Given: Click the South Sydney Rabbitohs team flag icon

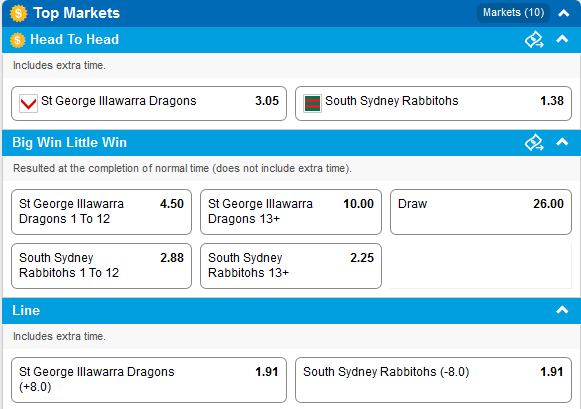Looking at the screenshot, I should pyautogui.click(x=312, y=103).
